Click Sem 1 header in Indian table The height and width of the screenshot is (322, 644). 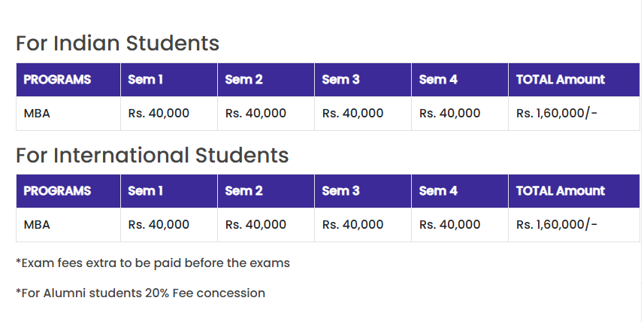point(146,80)
